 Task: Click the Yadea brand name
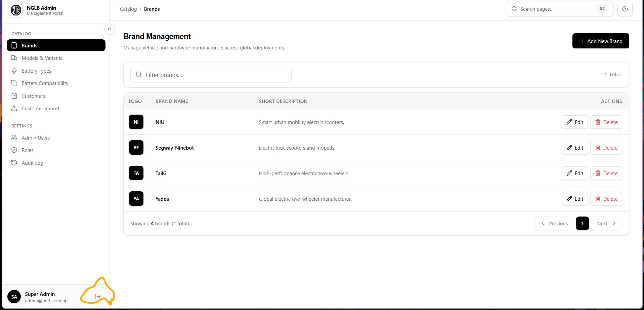pyautogui.click(x=162, y=199)
